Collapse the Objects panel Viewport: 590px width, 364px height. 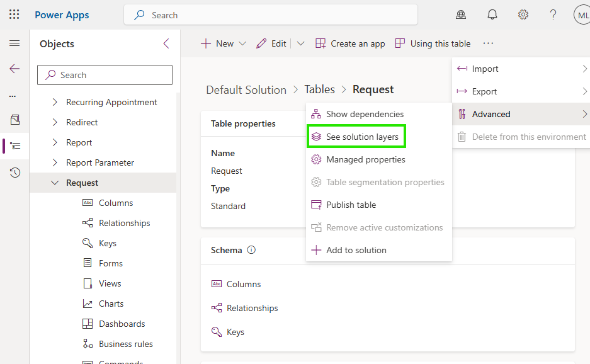[x=166, y=43]
